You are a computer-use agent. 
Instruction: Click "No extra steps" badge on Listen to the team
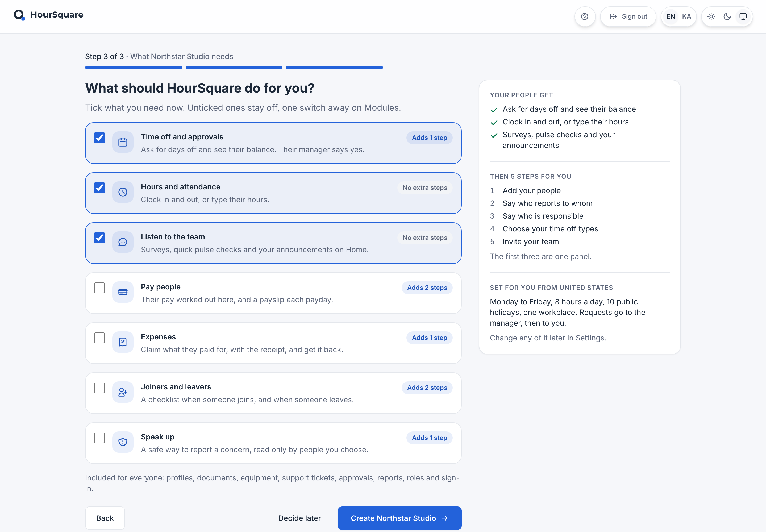(425, 238)
